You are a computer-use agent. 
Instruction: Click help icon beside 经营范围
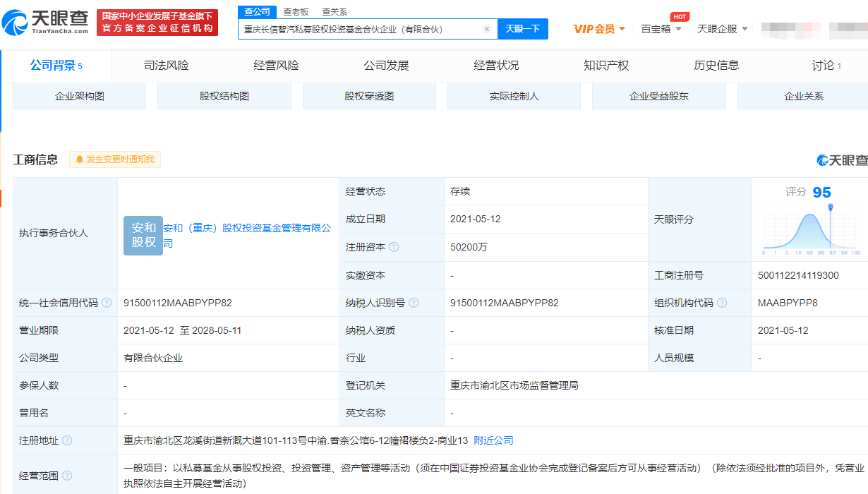click(67, 476)
